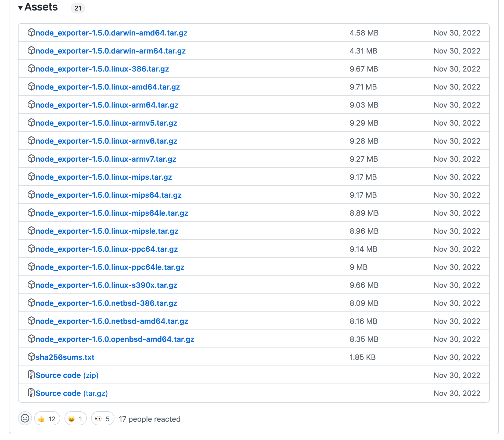Viewport: 504px width, 440px height.
Task: Click package icon beside darwin-amd64 asset
Action: point(31,32)
